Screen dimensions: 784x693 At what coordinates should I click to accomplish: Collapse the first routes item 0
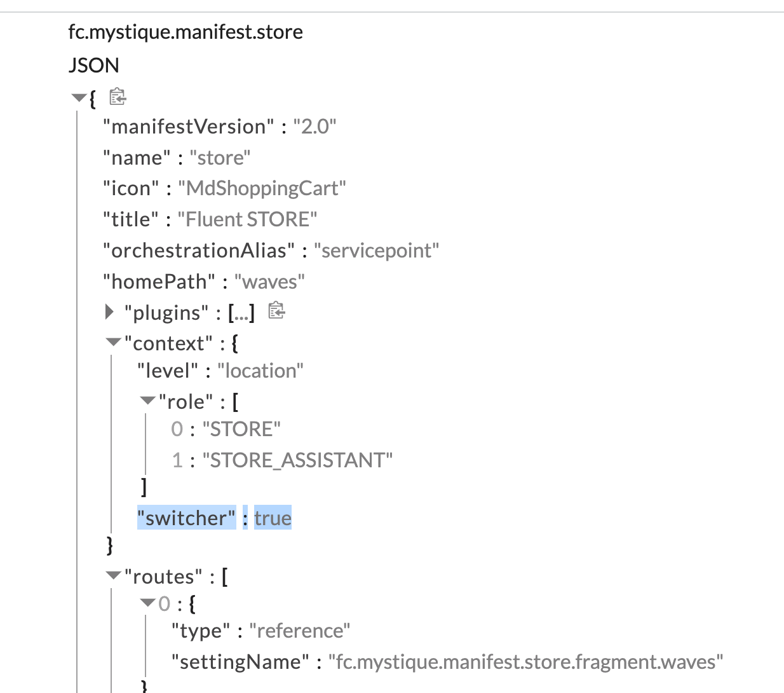(x=147, y=603)
